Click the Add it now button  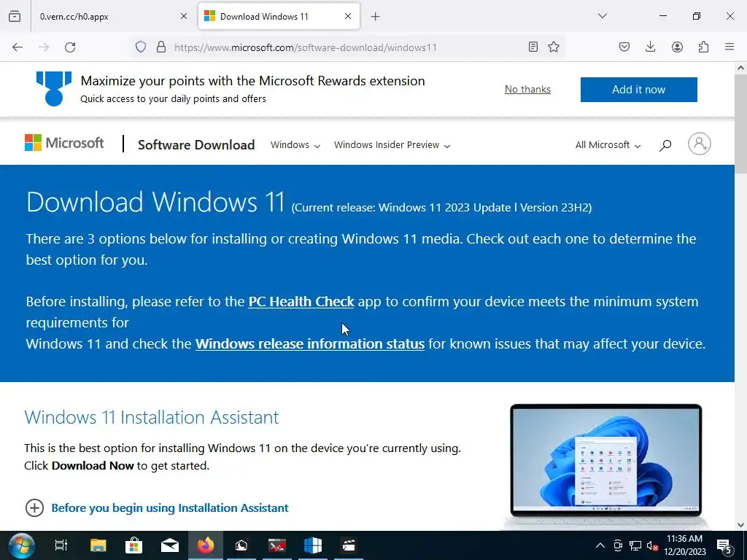click(x=638, y=90)
